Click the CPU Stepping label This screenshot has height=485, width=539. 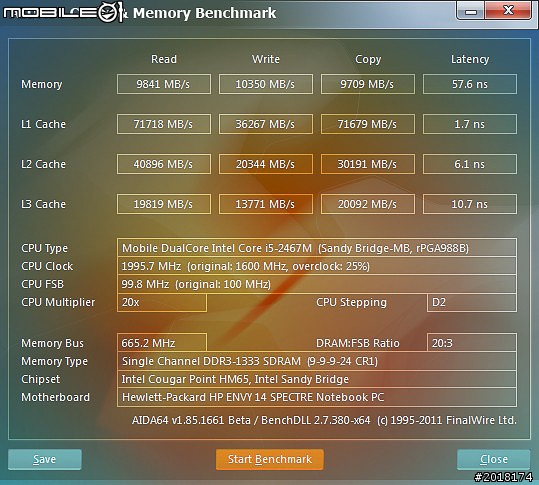(351, 302)
